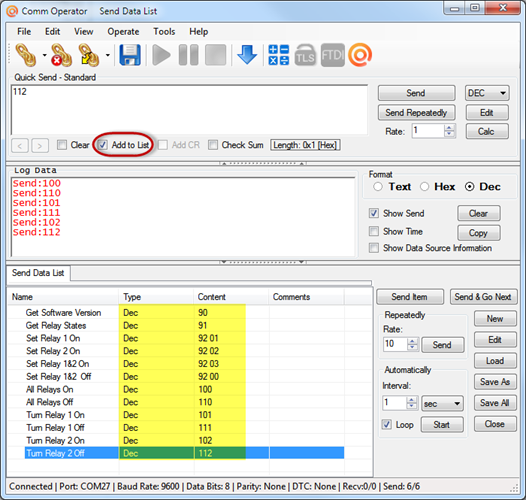Select the Dec format radio button

(x=469, y=187)
